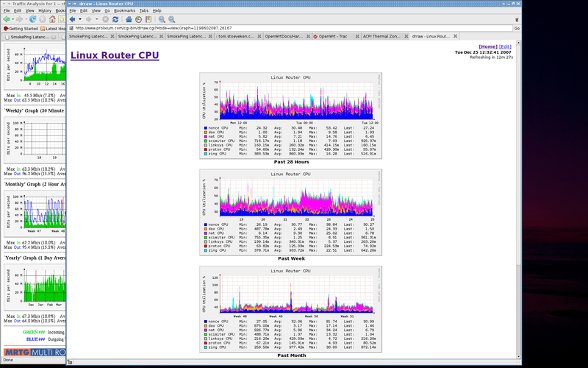This screenshot has width=588, height=368.
Task: Follow the [Home] link on the page
Action: click(x=488, y=46)
